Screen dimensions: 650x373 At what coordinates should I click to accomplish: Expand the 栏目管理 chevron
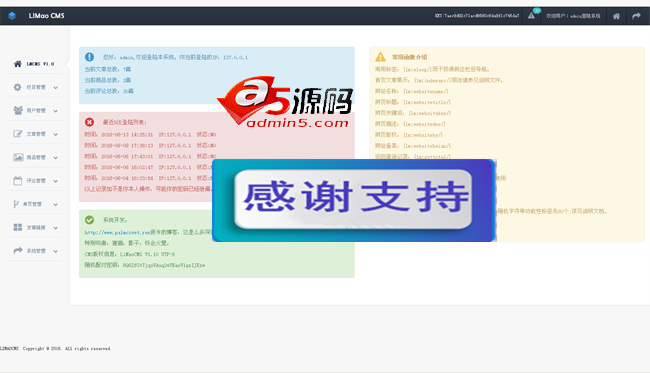(55, 87)
